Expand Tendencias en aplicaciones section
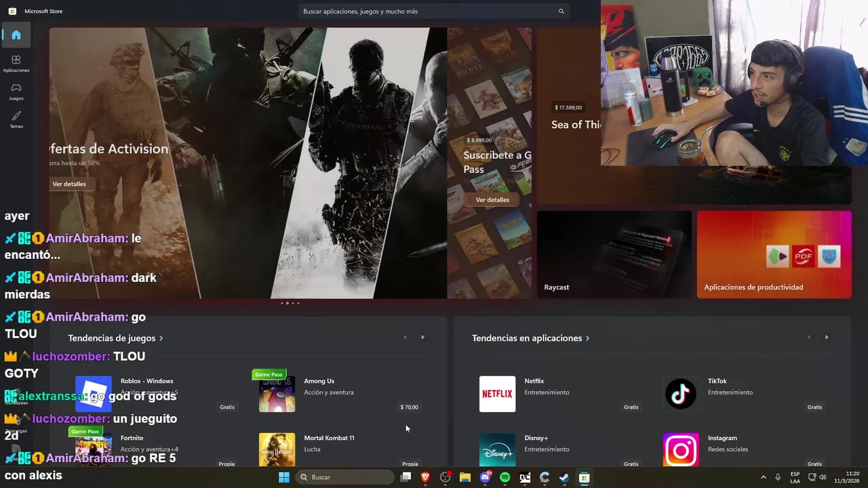 [531, 338]
